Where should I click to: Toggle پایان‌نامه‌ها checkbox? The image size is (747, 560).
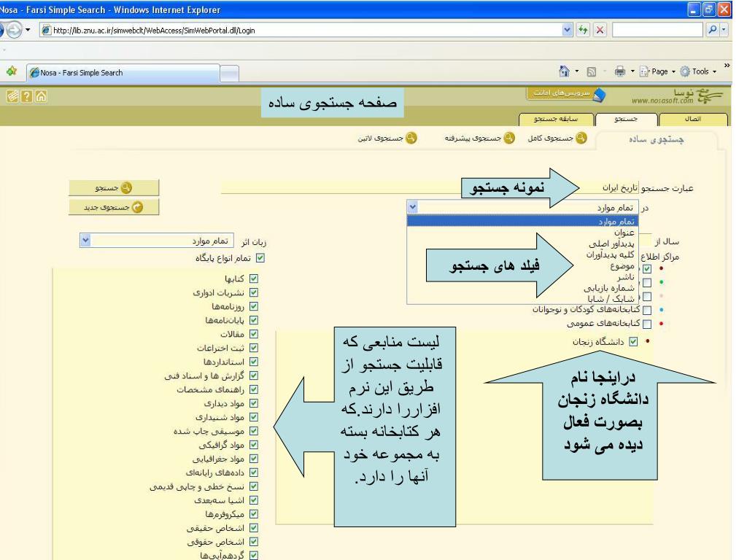tap(254, 320)
